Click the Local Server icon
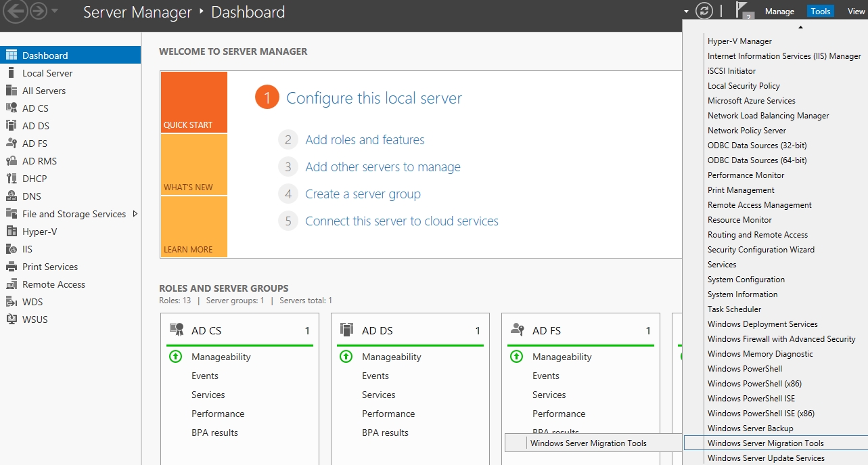The height and width of the screenshot is (465, 868). tap(11, 73)
